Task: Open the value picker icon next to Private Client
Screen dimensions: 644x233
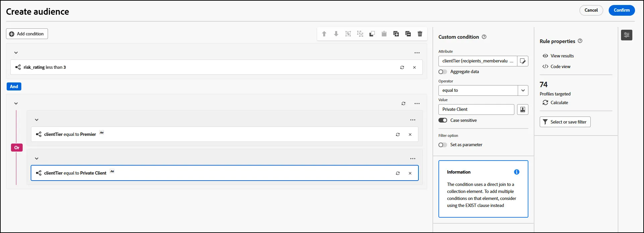Action: (523, 109)
